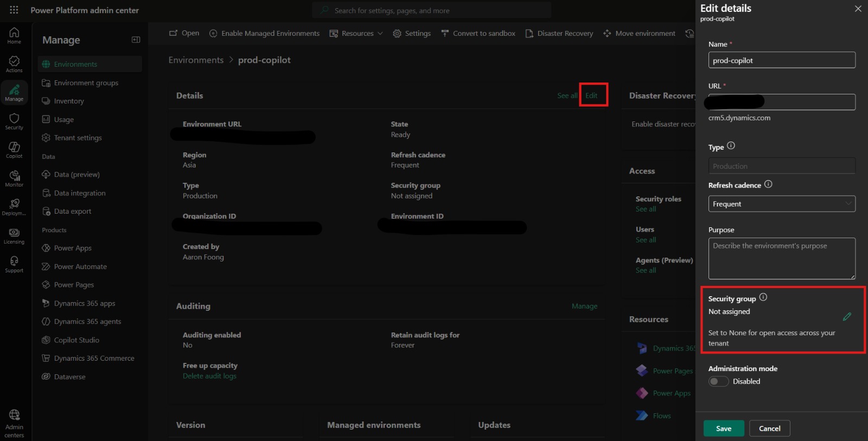Viewport: 868px width, 441px height.
Task: Click Move environment command
Action: 639,33
